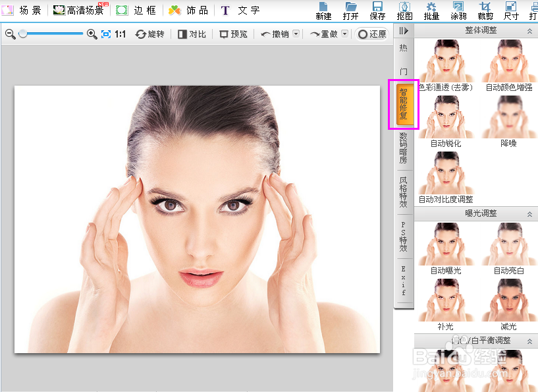
Task: Click the 撤销 undo button
Action: pyautogui.click(x=275, y=34)
